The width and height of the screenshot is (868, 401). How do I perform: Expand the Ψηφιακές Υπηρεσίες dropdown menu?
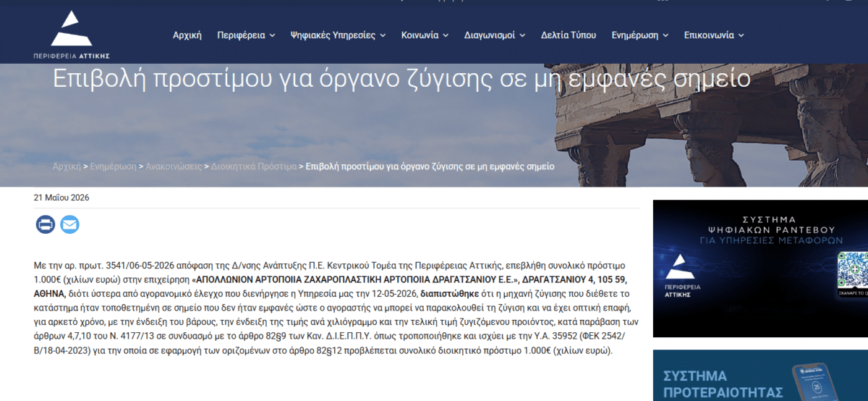coord(338,35)
